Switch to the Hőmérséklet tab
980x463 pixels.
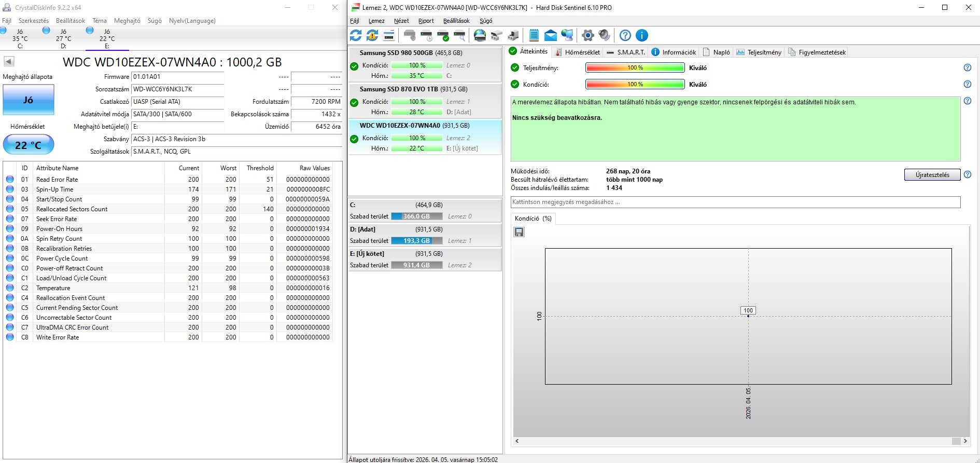point(577,52)
